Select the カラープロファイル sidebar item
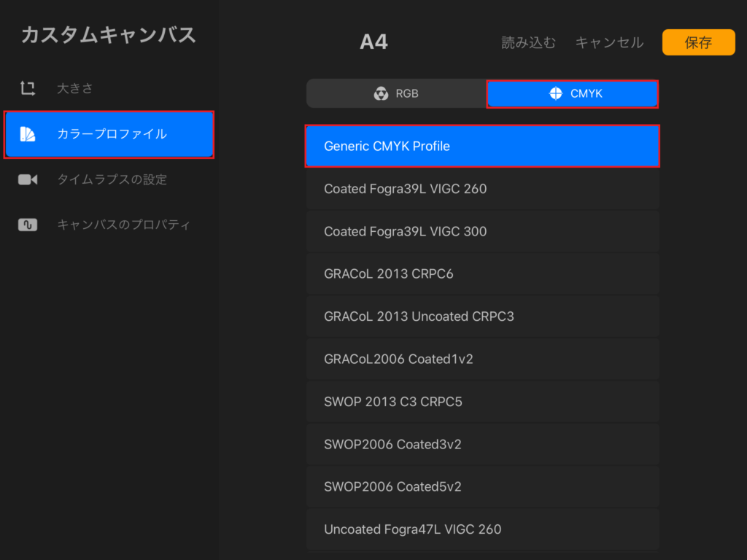 pyautogui.click(x=109, y=134)
